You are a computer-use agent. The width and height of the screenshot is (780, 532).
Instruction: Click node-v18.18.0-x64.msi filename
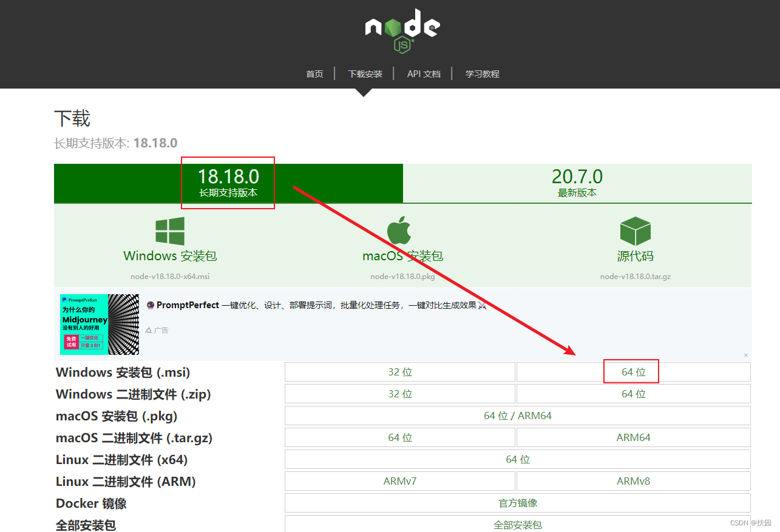pyautogui.click(x=170, y=277)
